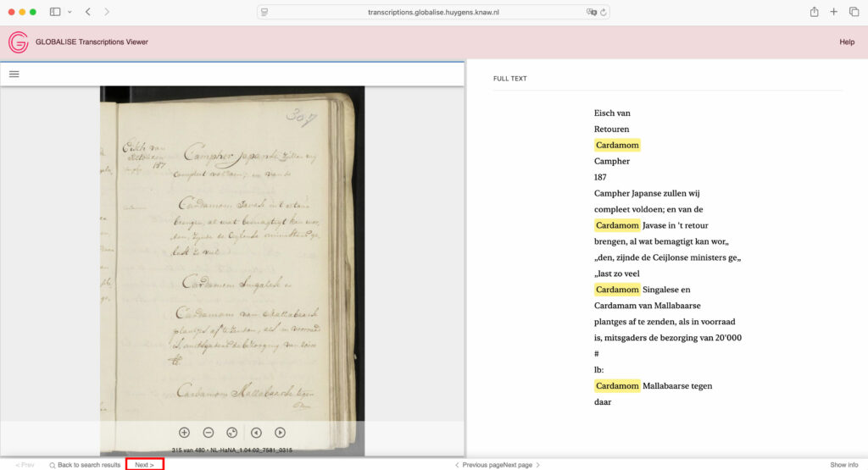Select 'den, zijnde de Ceijlonse ministers' line
868x470 pixels.
667,257
